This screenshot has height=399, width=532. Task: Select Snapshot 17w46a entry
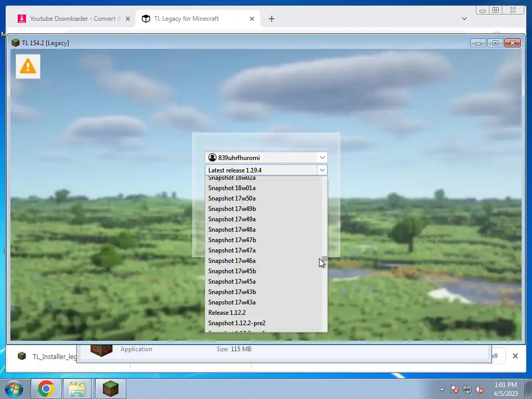(x=263, y=261)
